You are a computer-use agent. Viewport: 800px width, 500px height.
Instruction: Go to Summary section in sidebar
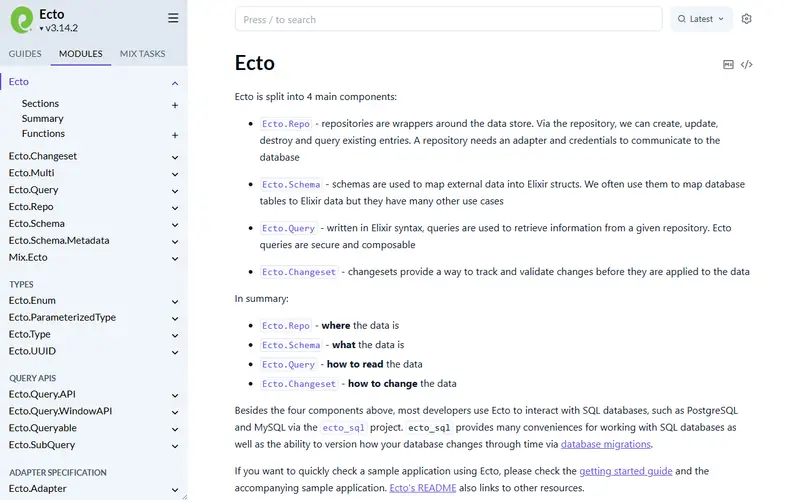(42, 118)
